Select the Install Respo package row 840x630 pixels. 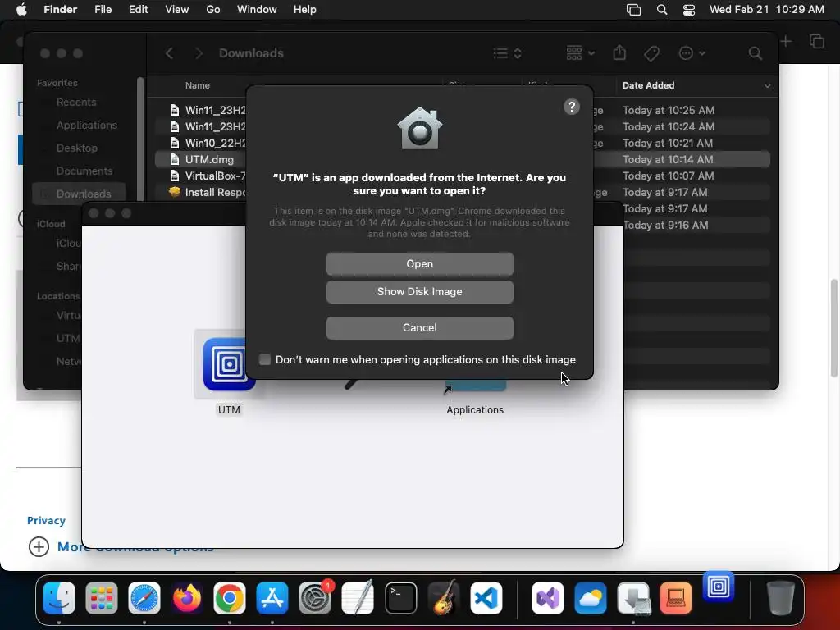463,192
